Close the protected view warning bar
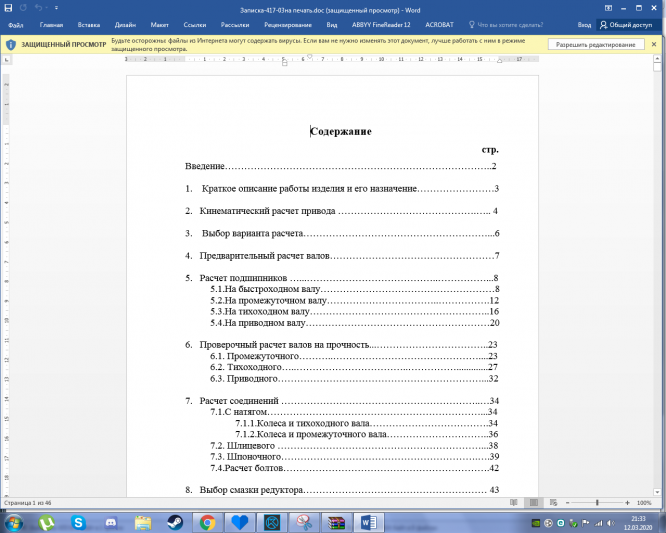Image resolution: width=666 pixels, height=533 pixels. click(x=654, y=44)
